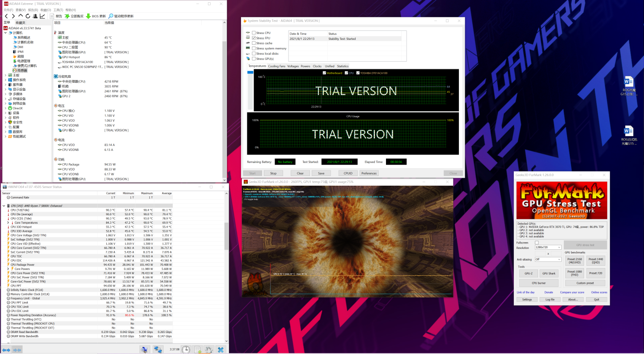Go up one level in AIDA64 toolbar
The height and width of the screenshot is (354, 644).
click(x=20, y=16)
